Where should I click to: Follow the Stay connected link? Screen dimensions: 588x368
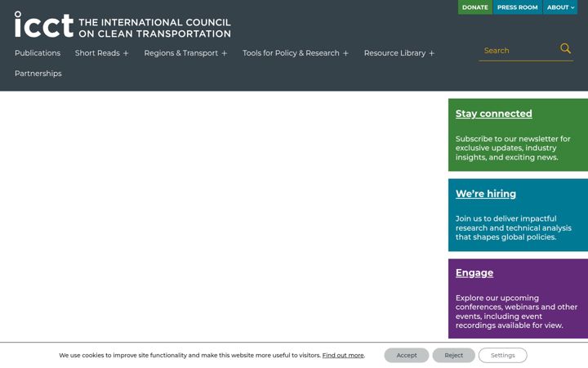[493, 114]
